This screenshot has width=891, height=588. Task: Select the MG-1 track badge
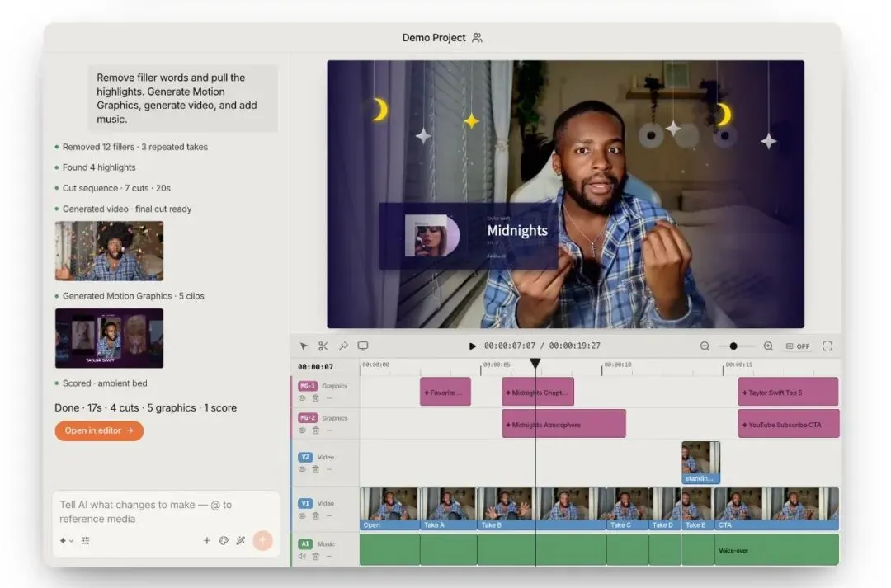click(x=308, y=386)
